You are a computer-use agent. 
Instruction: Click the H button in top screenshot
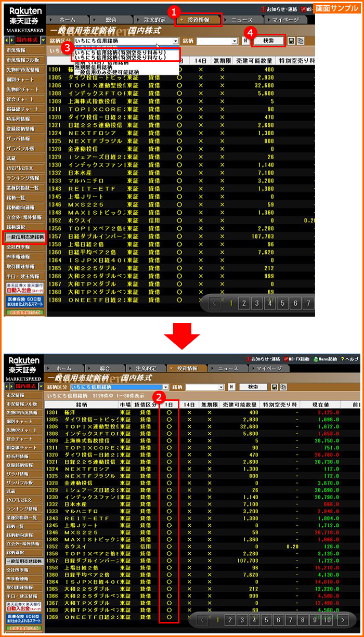point(245,41)
